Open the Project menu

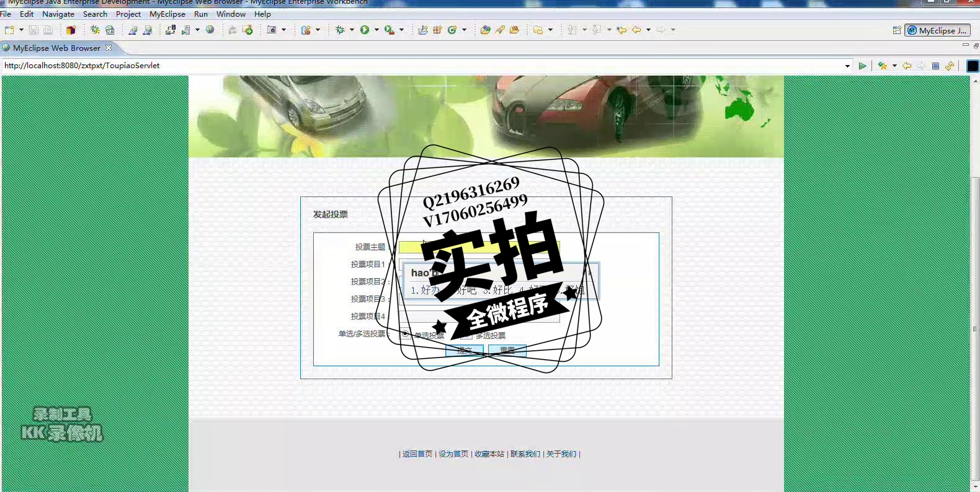(x=128, y=14)
